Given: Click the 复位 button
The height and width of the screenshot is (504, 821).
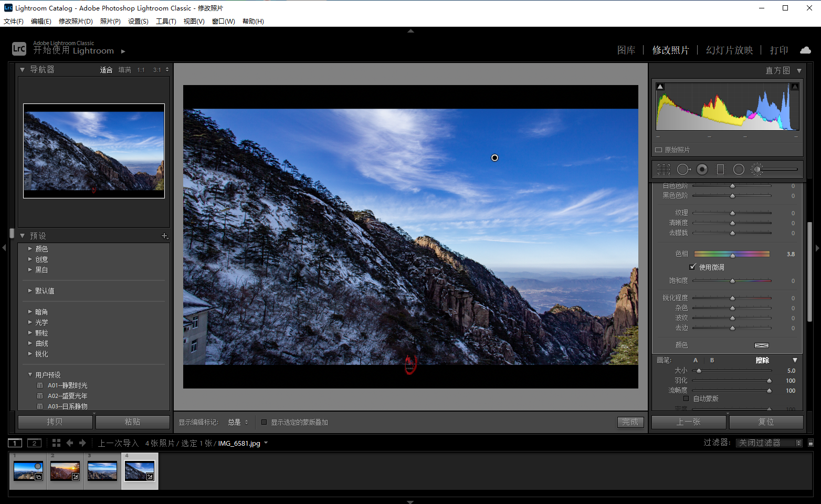Looking at the screenshot, I should 766,422.
